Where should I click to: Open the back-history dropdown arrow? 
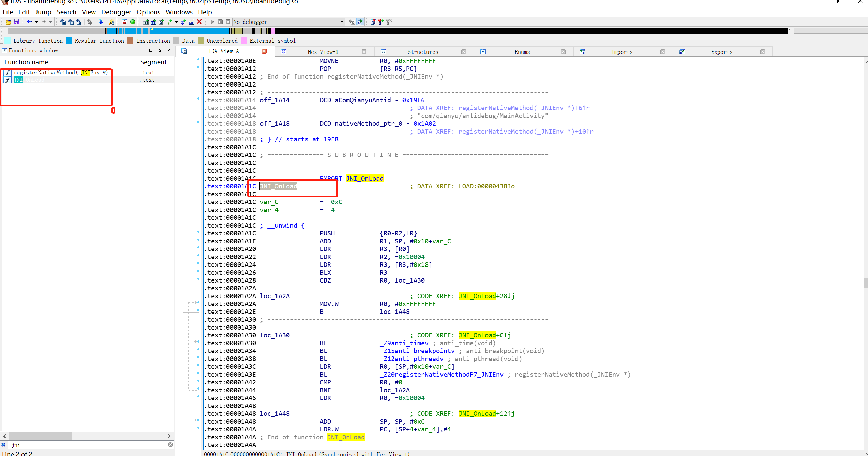36,22
